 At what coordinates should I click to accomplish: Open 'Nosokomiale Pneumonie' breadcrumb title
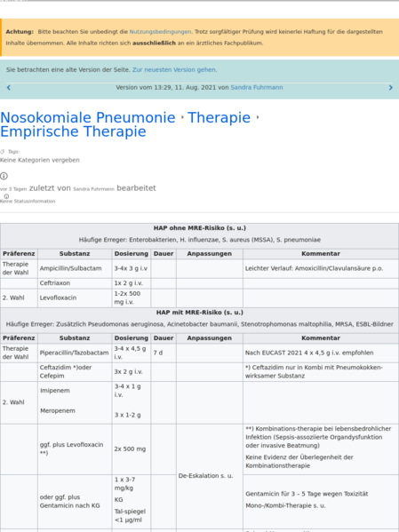click(88, 117)
